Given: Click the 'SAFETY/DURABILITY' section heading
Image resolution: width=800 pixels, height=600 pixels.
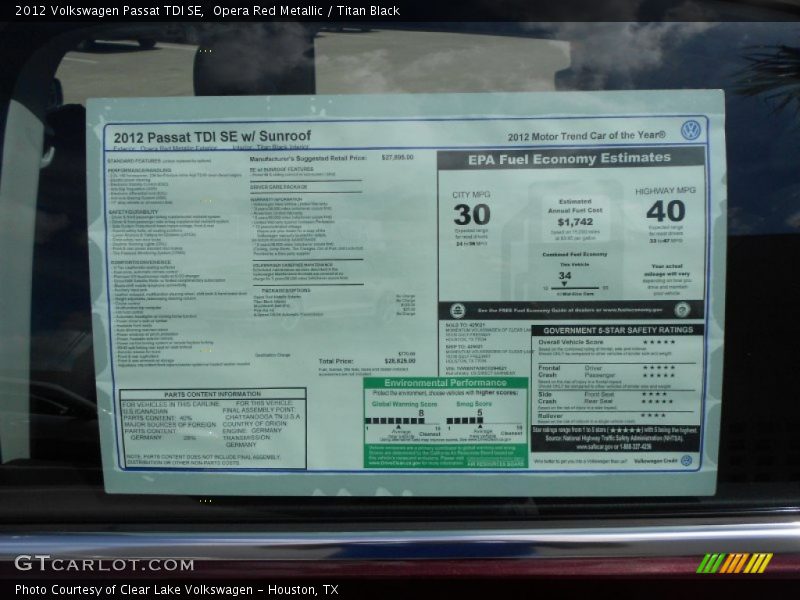Looking at the screenshot, I should pos(133,212).
